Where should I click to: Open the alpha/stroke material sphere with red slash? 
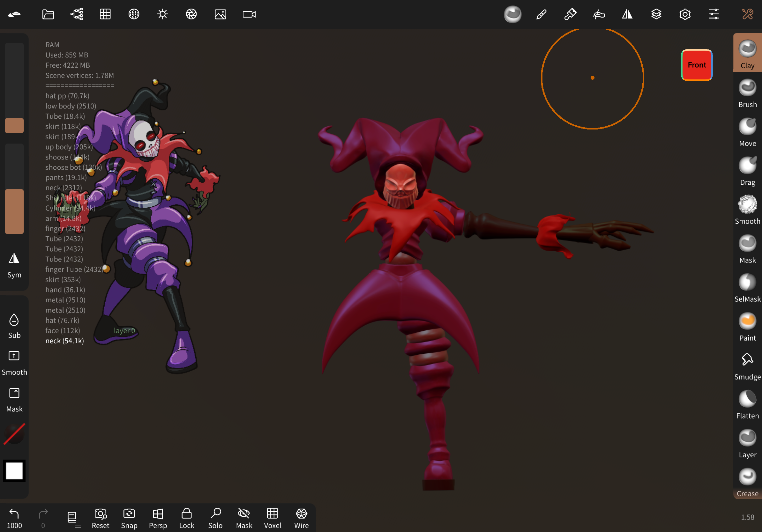pos(14,433)
